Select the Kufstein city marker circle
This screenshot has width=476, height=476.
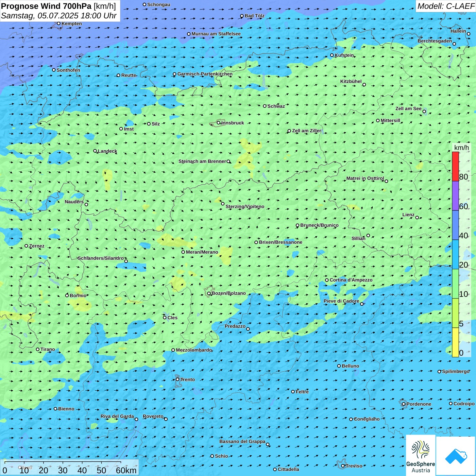[x=332, y=55]
